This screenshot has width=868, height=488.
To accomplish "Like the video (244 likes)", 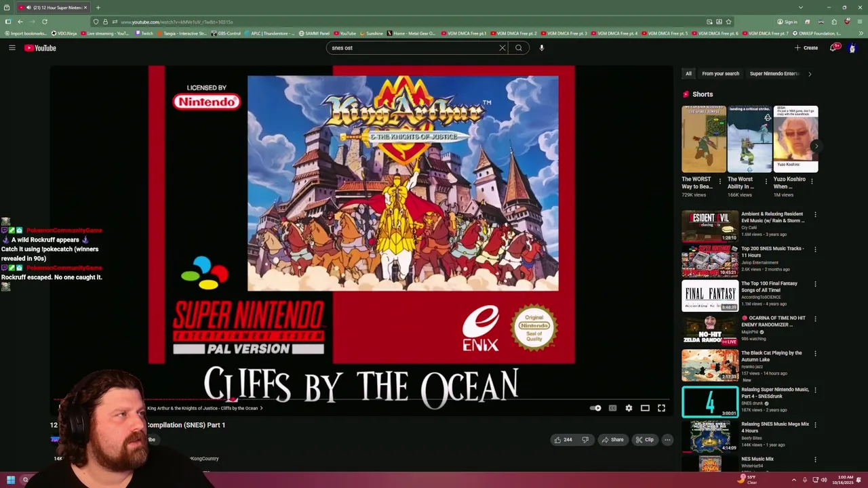I will tap(563, 440).
